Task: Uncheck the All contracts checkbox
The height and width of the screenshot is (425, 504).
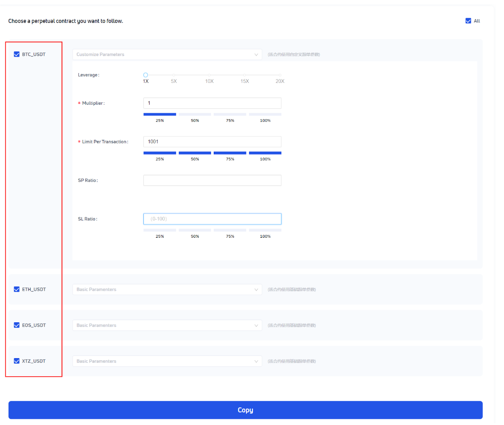Action: (468, 21)
